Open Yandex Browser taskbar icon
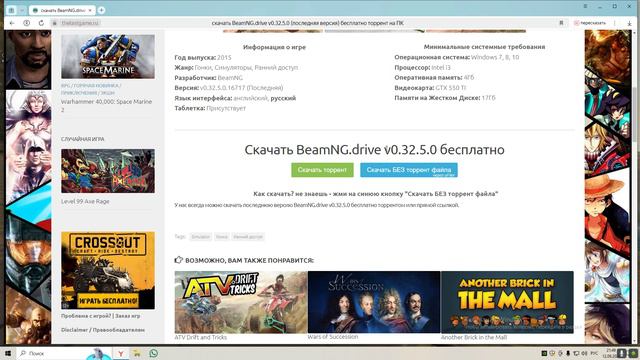640x360 pixels. pyautogui.click(x=121, y=353)
